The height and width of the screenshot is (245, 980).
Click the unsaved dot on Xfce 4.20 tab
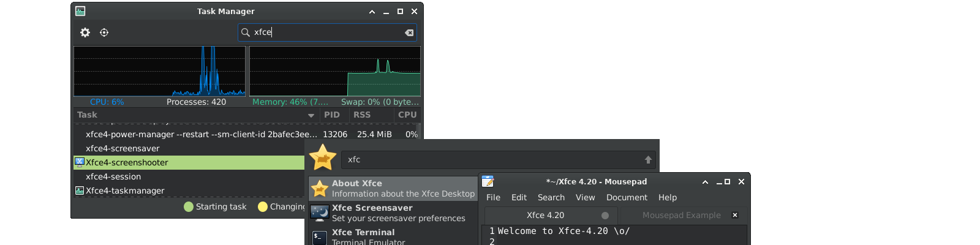(605, 216)
